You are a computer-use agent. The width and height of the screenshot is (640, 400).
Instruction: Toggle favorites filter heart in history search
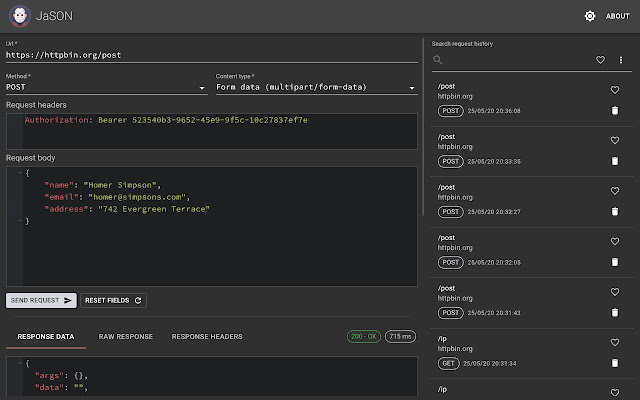600,60
